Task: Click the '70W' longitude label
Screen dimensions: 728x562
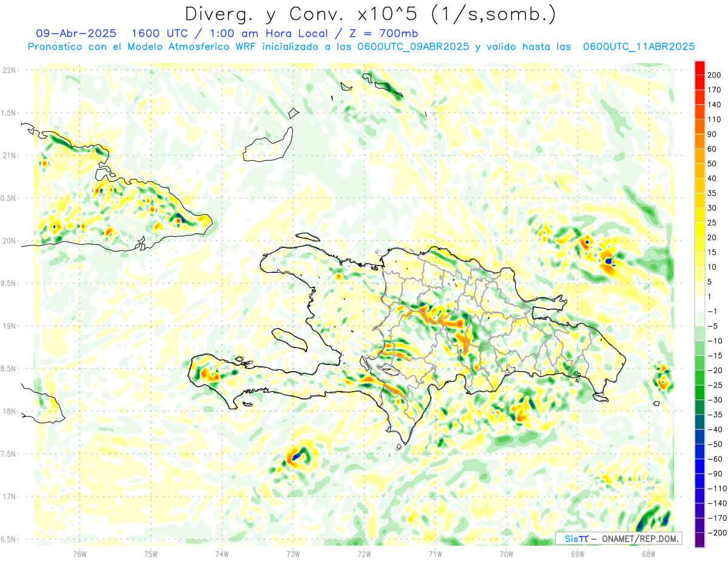Action: tap(506, 554)
